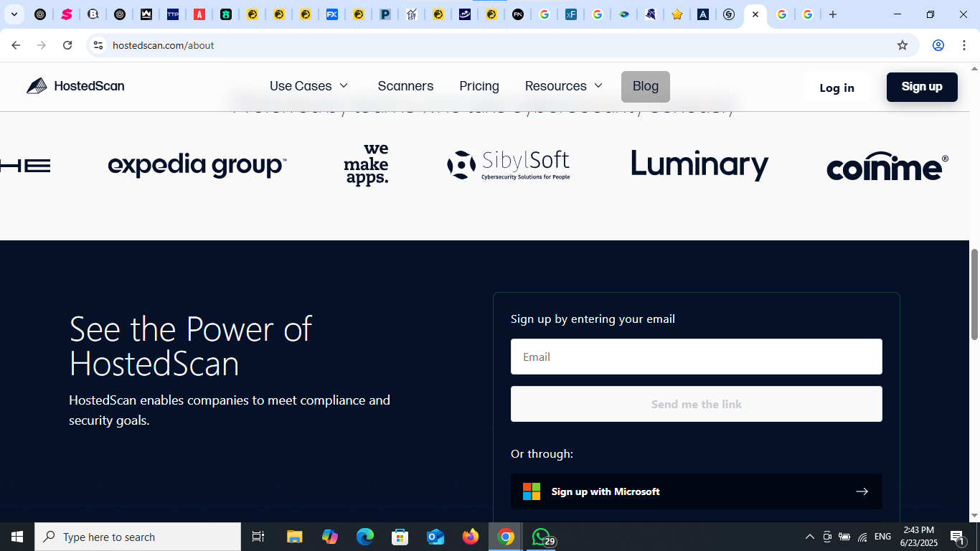Focus the Email input field
Screen dimensions: 980x551
point(697,357)
